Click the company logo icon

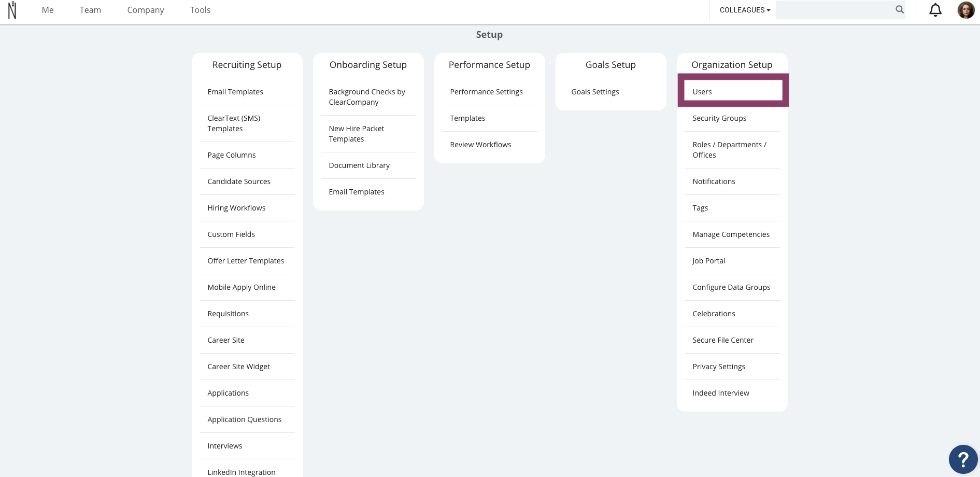tap(12, 10)
